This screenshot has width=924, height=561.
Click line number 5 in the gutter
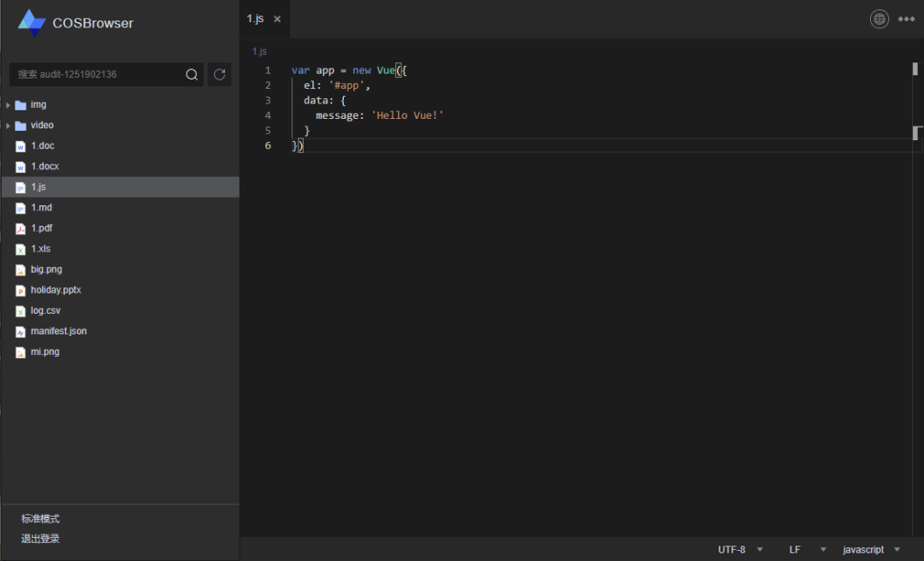click(268, 130)
